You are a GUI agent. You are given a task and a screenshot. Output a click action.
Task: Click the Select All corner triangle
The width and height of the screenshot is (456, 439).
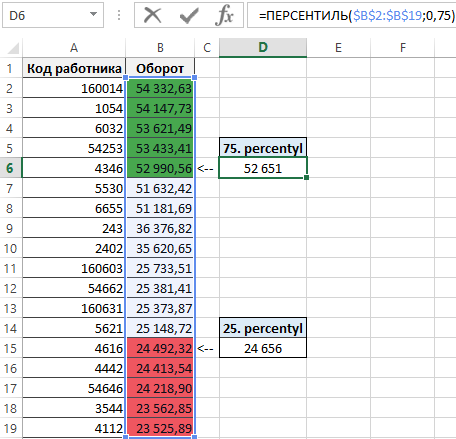pos(13,48)
